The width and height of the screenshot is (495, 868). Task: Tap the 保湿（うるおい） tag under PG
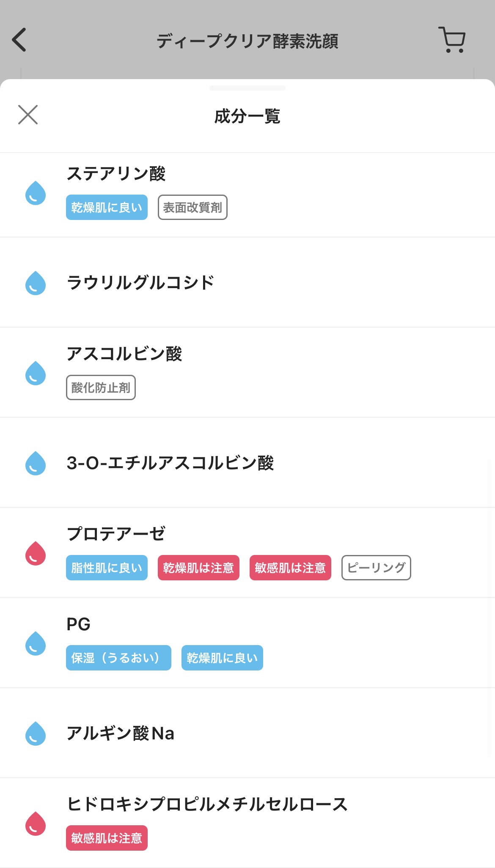tap(118, 658)
